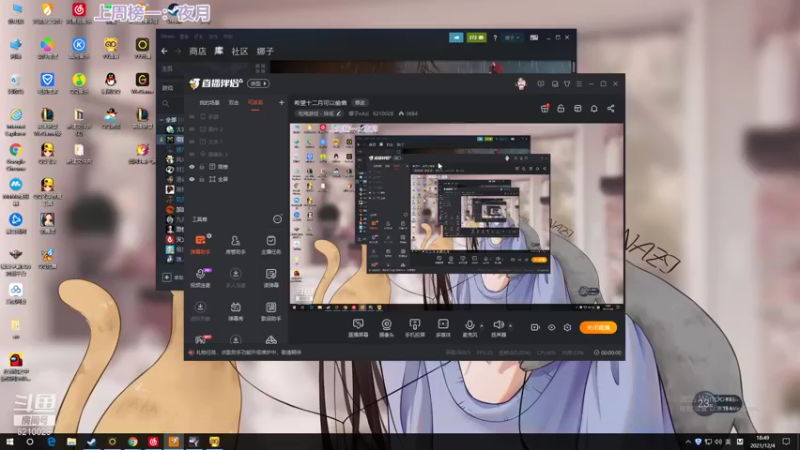Open Chrome from the taskbar
The image size is (800, 450).
tap(133, 441)
